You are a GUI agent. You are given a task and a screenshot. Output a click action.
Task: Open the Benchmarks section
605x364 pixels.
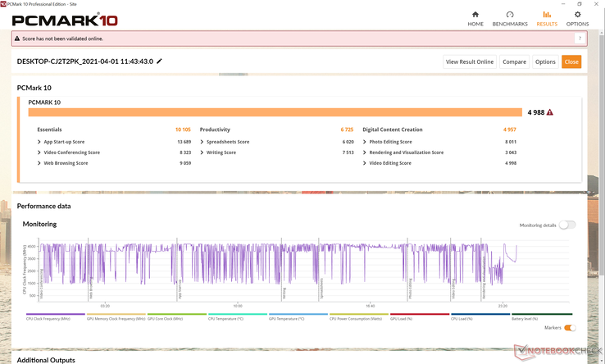(x=510, y=17)
